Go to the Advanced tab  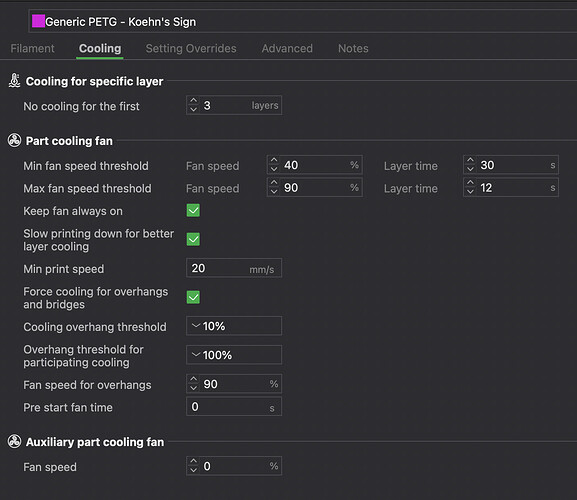pyautogui.click(x=287, y=49)
